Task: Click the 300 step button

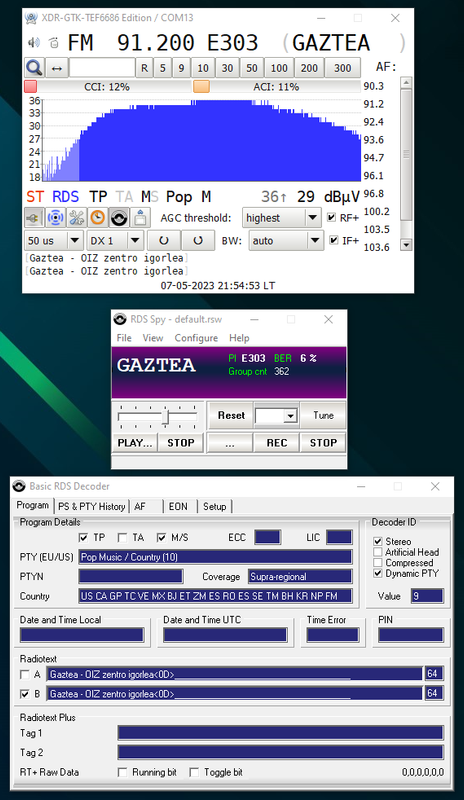Action: (343, 68)
